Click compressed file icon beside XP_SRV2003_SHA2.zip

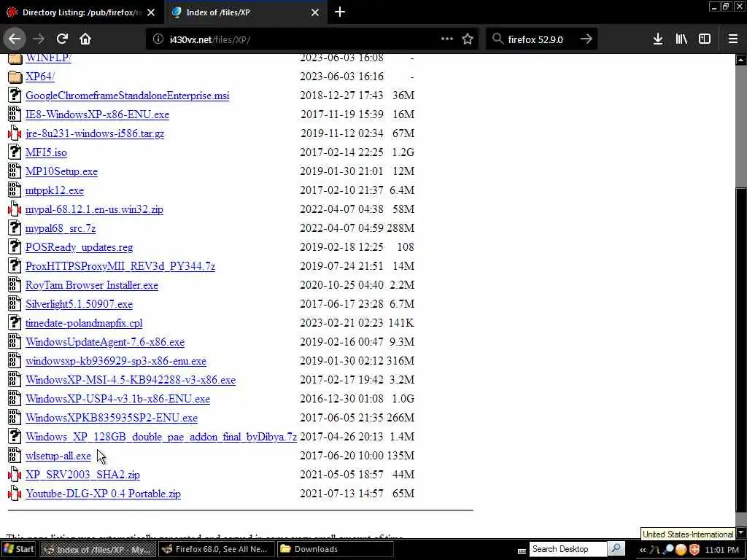click(15, 475)
